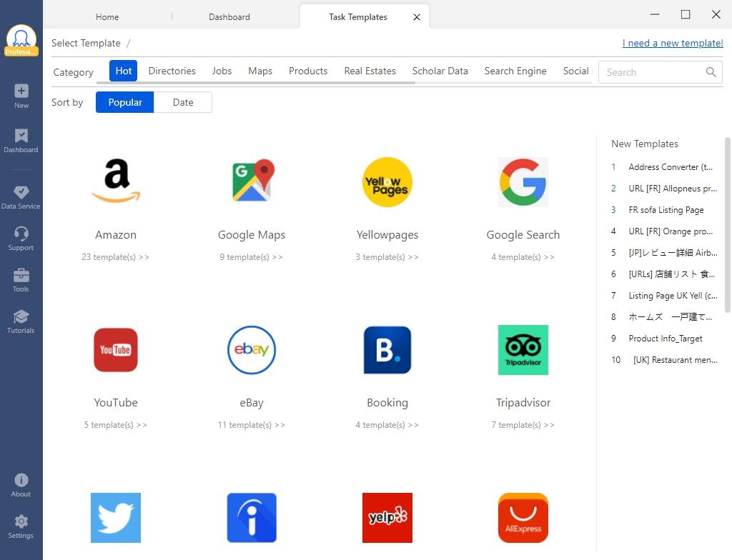The image size is (732, 560).
Task: Open new template 'Address Converter'
Action: pos(671,167)
